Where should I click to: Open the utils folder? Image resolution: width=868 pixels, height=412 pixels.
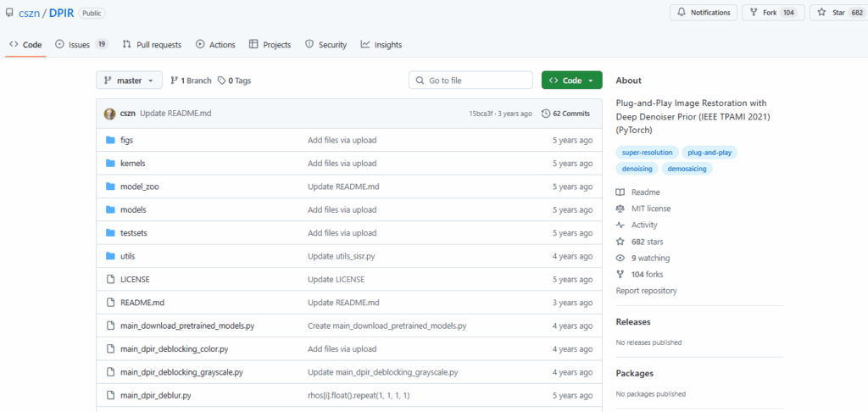(128, 256)
